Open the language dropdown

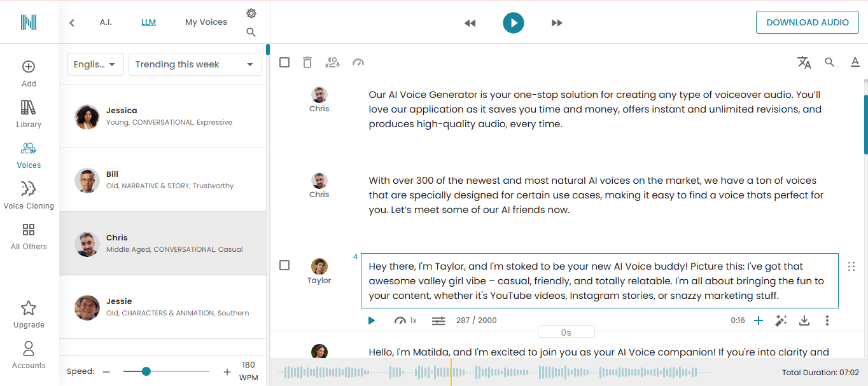pos(95,64)
